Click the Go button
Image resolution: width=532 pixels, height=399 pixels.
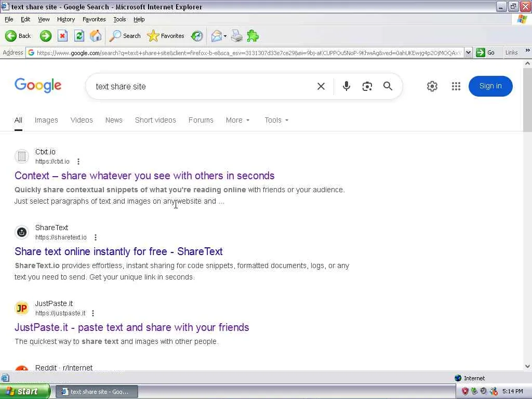[x=486, y=52]
